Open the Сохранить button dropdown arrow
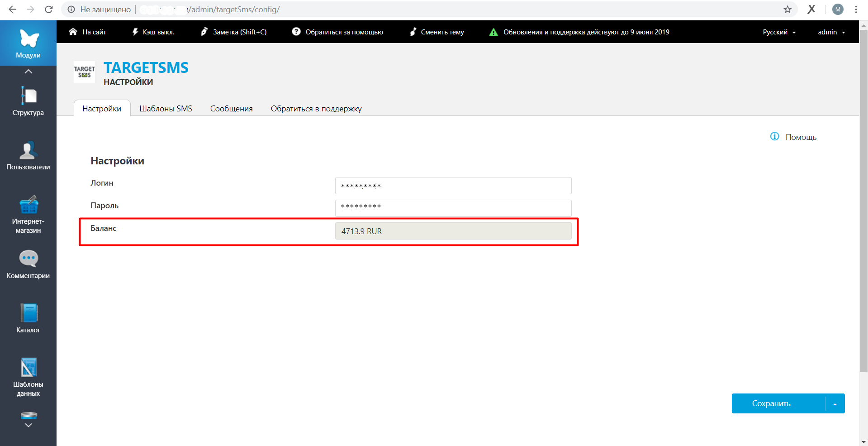The height and width of the screenshot is (446, 868). point(835,403)
